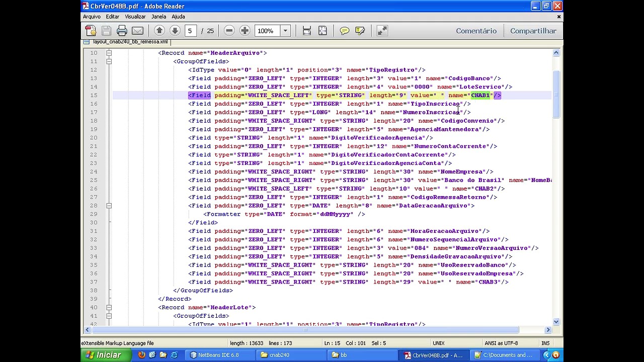Viewport: 644px width, 362px height.
Task: Click the page number input field
Action: pyautogui.click(x=190, y=31)
